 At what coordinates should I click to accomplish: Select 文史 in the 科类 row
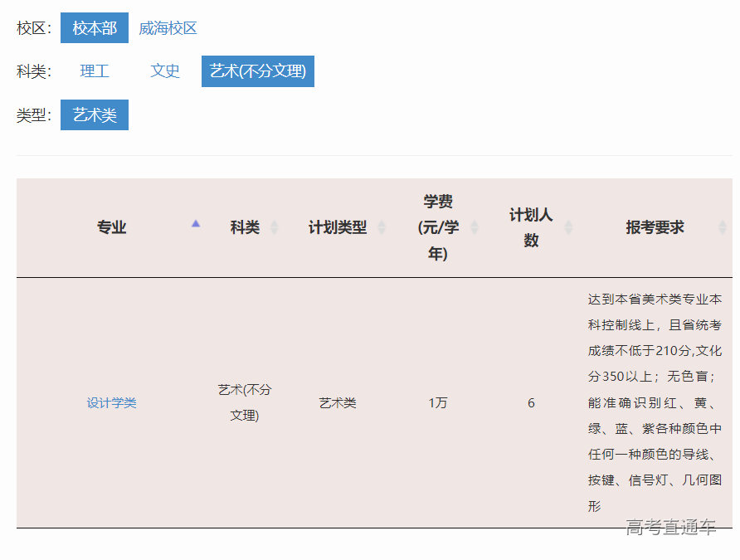(x=164, y=71)
